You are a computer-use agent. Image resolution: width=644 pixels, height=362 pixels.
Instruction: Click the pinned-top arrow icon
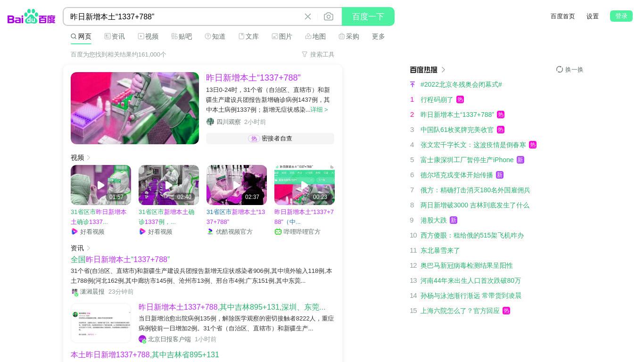pyautogui.click(x=413, y=84)
